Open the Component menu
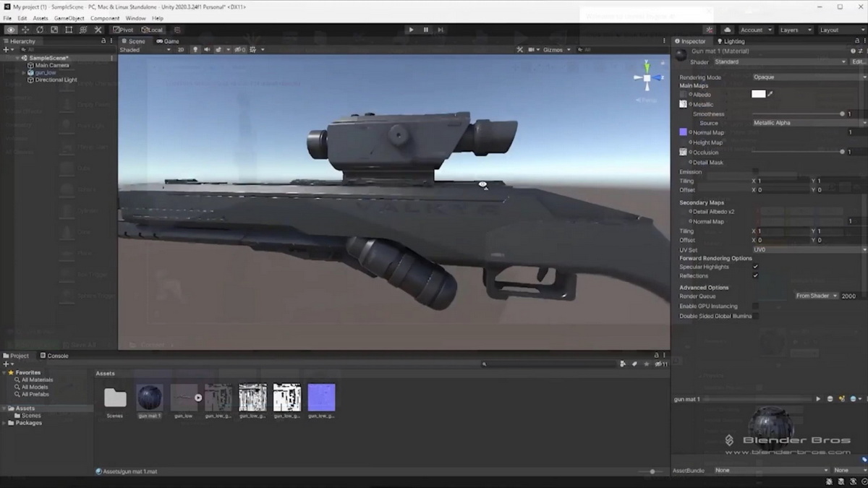The height and width of the screenshot is (488, 868). tap(105, 18)
